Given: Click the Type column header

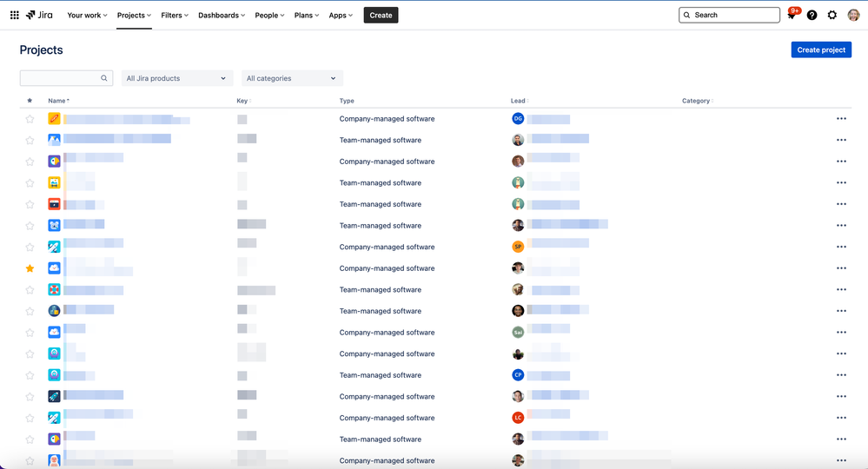Looking at the screenshot, I should (347, 101).
